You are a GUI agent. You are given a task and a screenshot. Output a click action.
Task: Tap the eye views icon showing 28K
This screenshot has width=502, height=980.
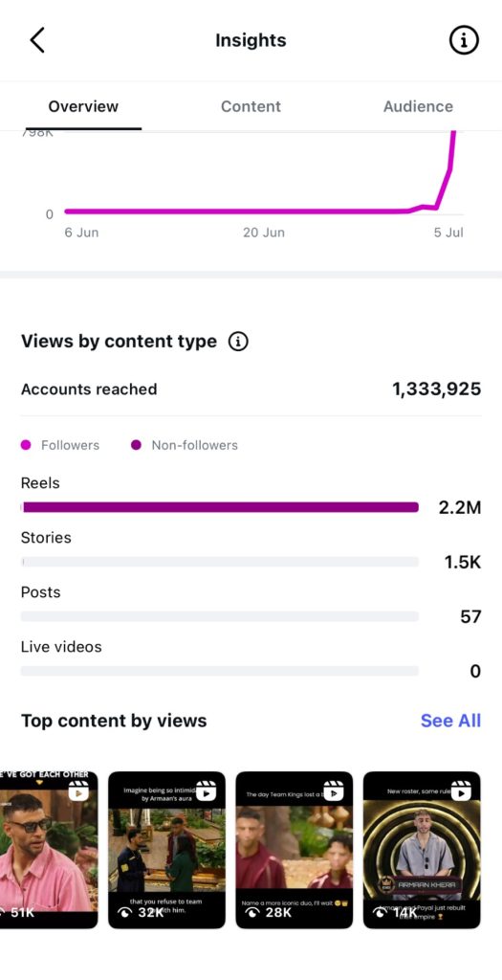tap(252, 912)
